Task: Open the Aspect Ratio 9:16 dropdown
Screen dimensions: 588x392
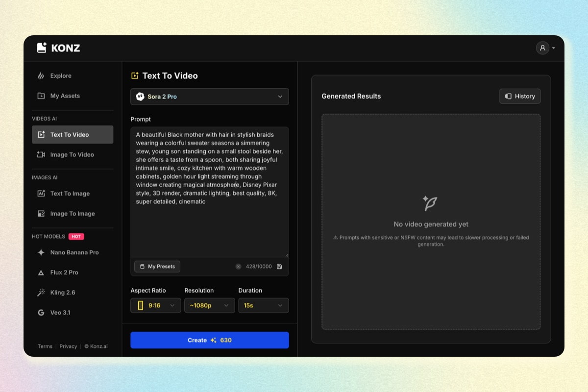Action: coord(156,305)
